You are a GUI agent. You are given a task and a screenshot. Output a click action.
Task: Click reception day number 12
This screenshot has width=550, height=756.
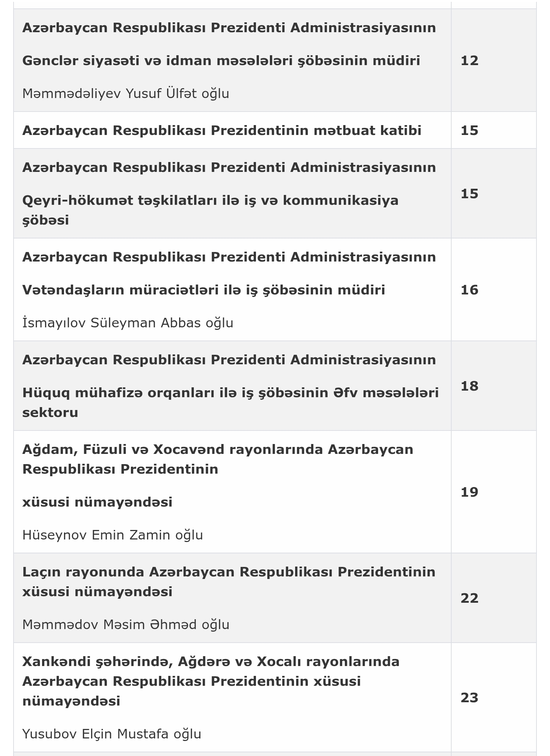coord(470,60)
